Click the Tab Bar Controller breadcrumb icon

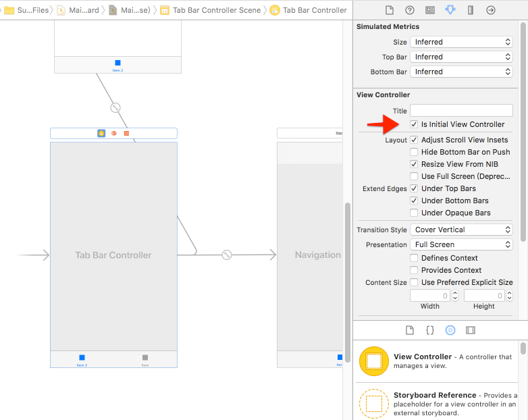[x=274, y=10]
